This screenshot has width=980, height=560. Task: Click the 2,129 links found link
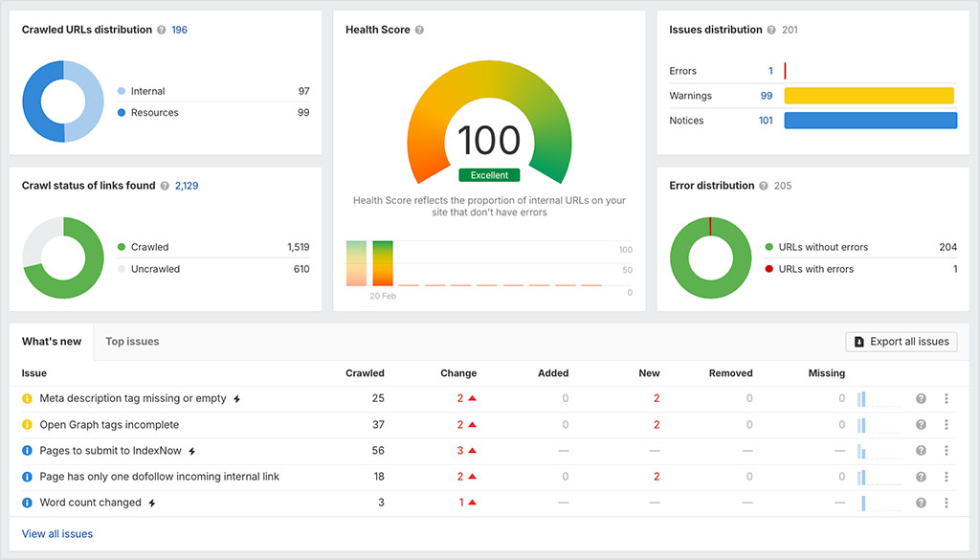pos(186,186)
